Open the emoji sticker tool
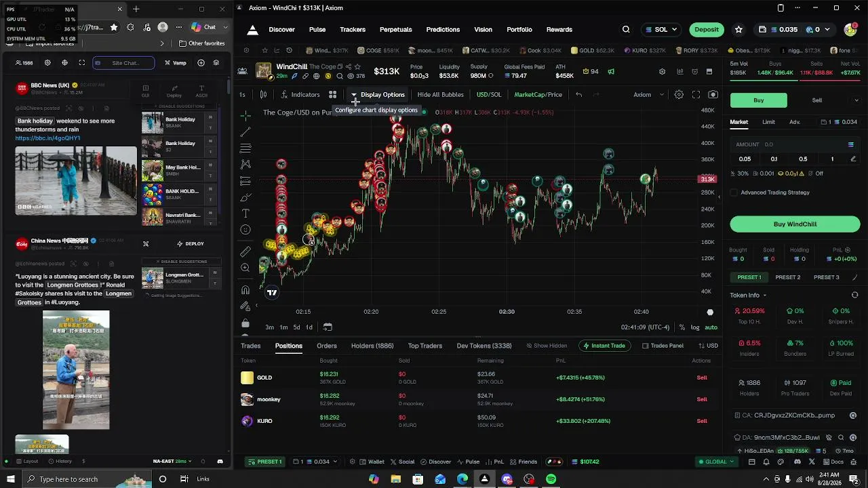This screenshot has height=488, width=868. point(245,230)
